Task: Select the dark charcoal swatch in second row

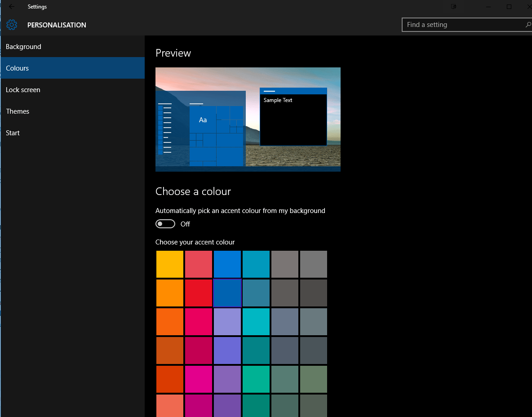Action: [314, 293]
